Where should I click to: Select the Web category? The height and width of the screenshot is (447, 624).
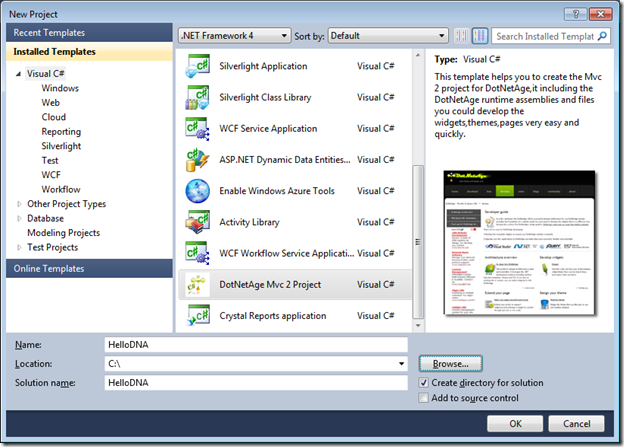pos(51,103)
